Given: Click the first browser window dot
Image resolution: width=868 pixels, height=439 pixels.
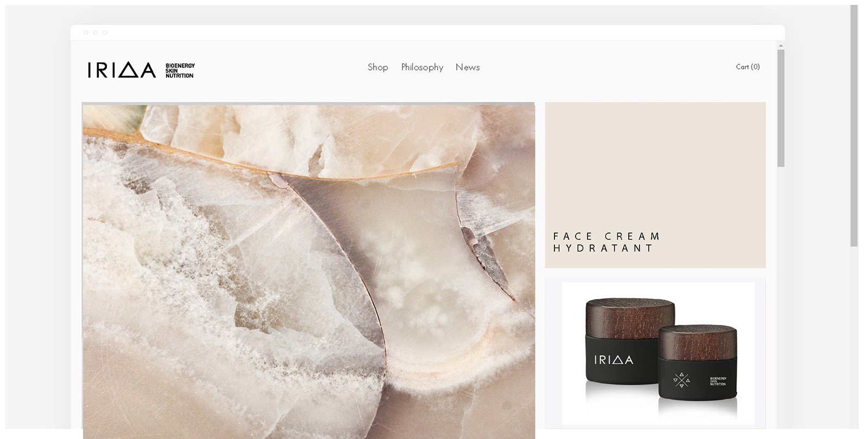Looking at the screenshot, I should (x=86, y=33).
